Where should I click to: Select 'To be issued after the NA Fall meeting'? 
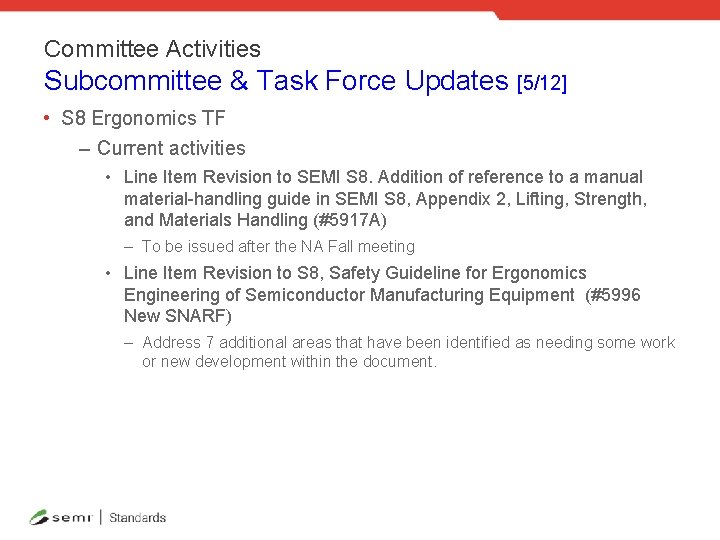[x=278, y=247]
